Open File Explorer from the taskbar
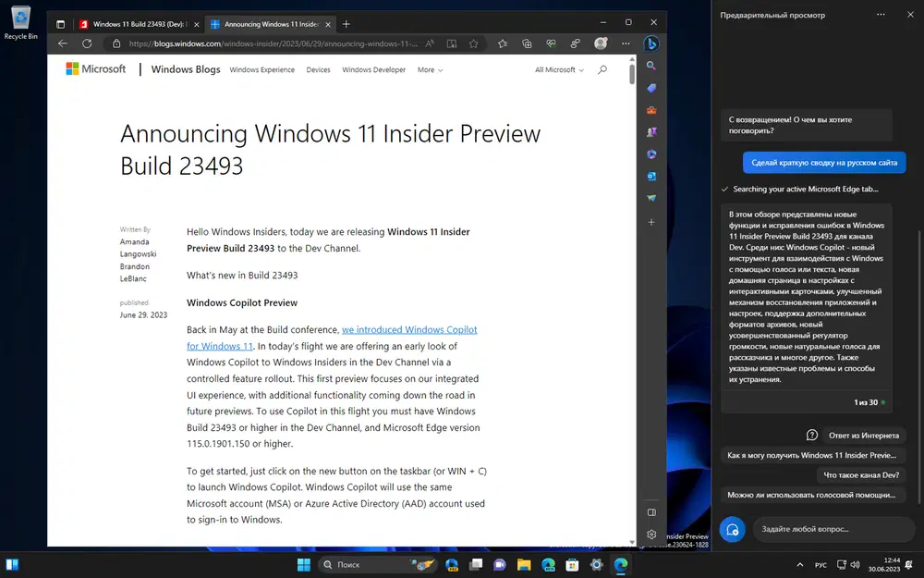Viewport: 924px width, 578px height. pos(524,564)
